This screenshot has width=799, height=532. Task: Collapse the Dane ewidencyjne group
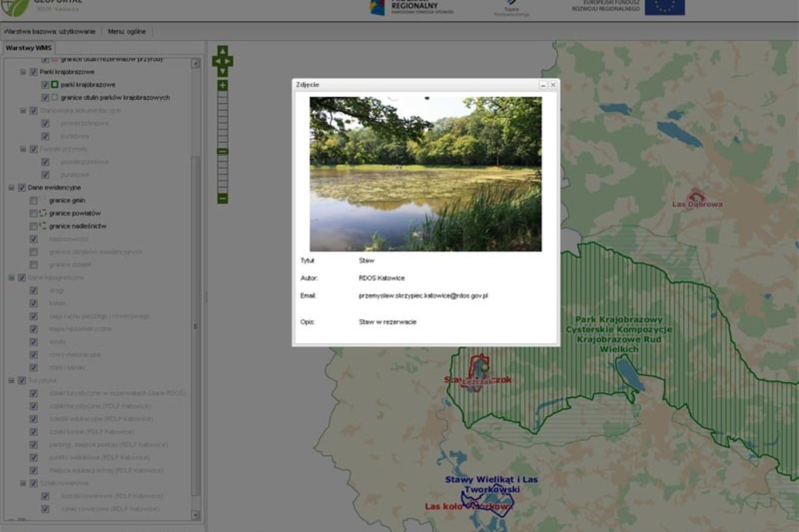click(x=11, y=188)
